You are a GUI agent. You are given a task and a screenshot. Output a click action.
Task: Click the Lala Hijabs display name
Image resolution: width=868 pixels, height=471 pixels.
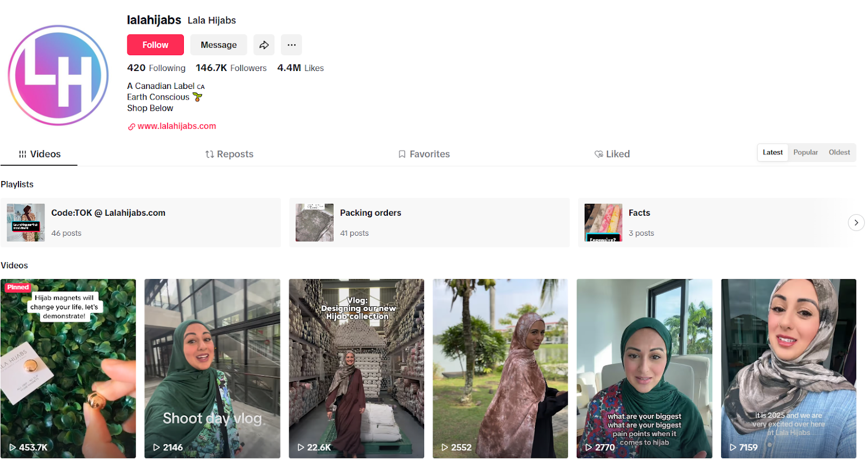coord(212,21)
